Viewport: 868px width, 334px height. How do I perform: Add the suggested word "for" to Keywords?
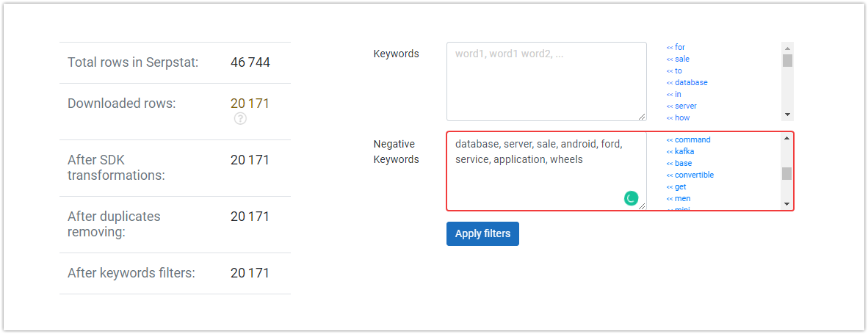click(676, 48)
